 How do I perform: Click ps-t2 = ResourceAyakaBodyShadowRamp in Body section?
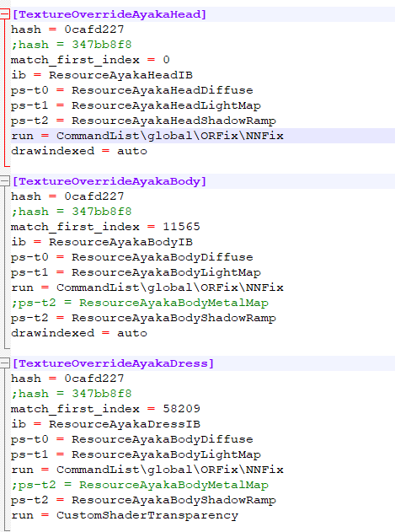[x=143, y=318]
